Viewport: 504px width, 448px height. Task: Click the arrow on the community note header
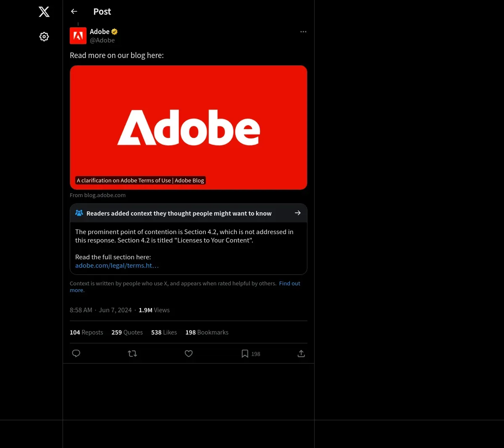[x=298, y=213]
